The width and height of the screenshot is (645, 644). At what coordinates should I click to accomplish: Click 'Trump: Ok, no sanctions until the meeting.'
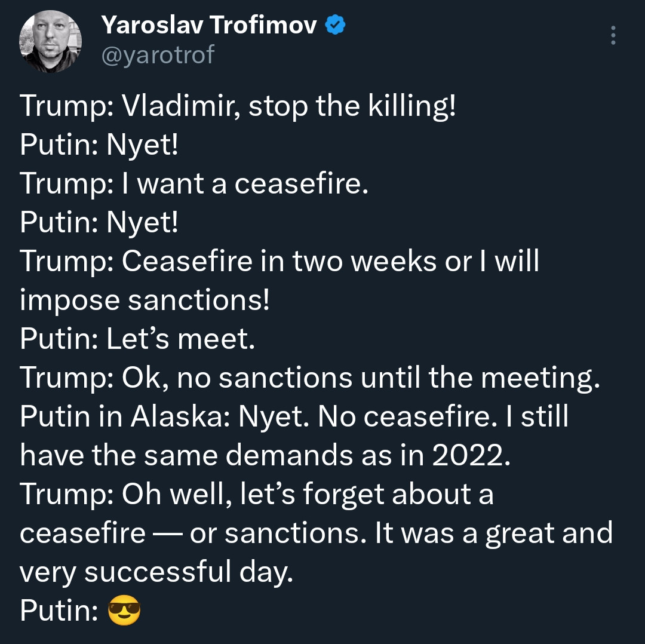coord(310,378)
